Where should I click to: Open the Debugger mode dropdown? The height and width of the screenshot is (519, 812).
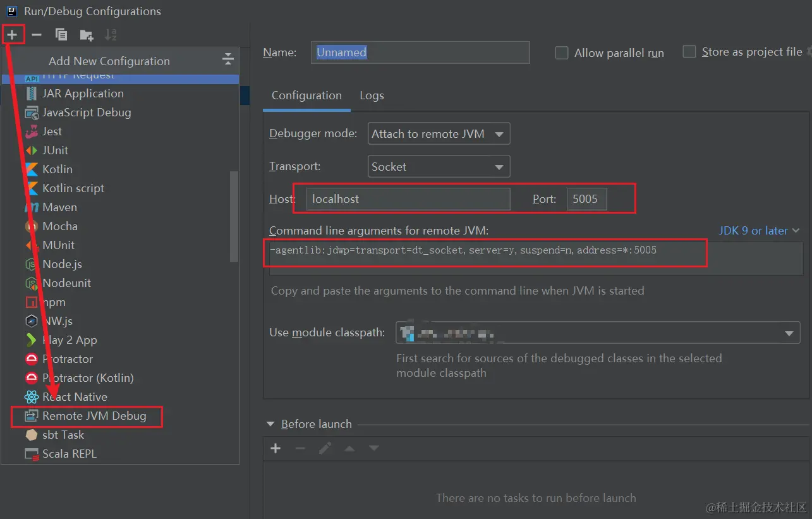click(x=439, y=133)
